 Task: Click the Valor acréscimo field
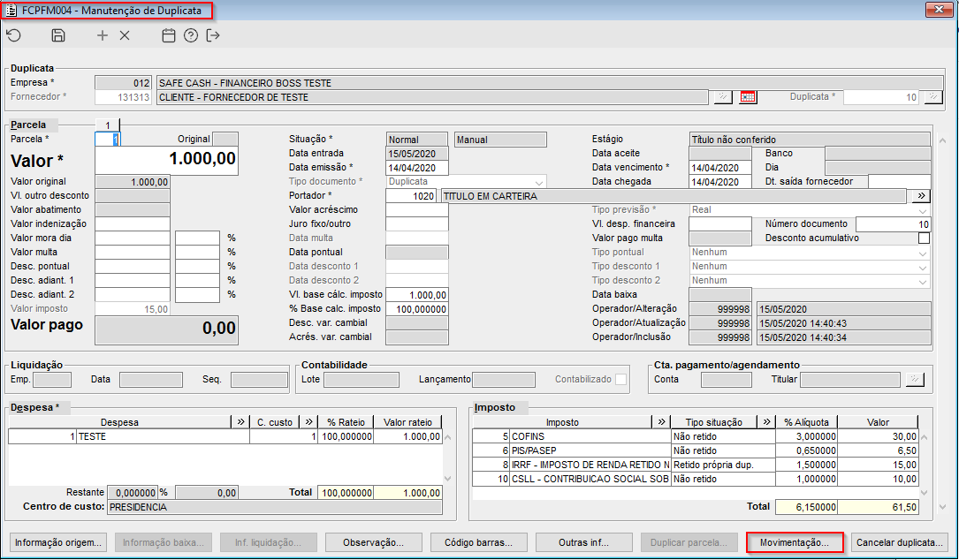point(417,210)
